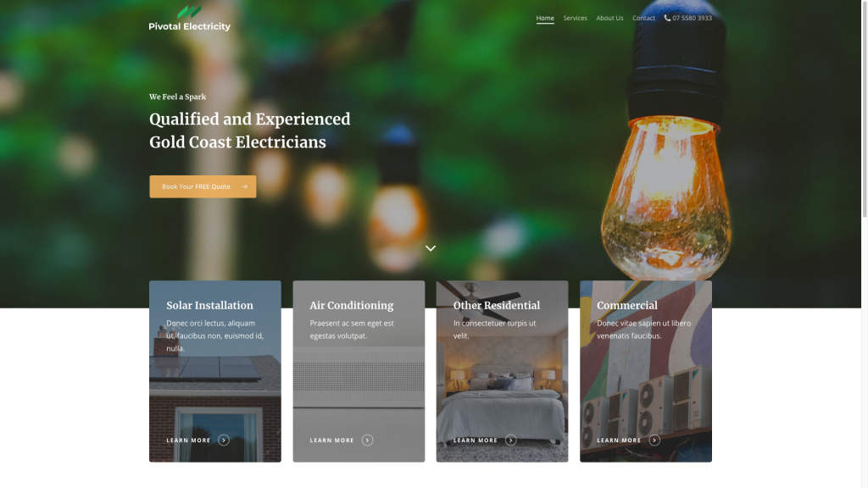
Task: Click the 'We Feel a Spark' tagline
Action: (x=178, y=97)
